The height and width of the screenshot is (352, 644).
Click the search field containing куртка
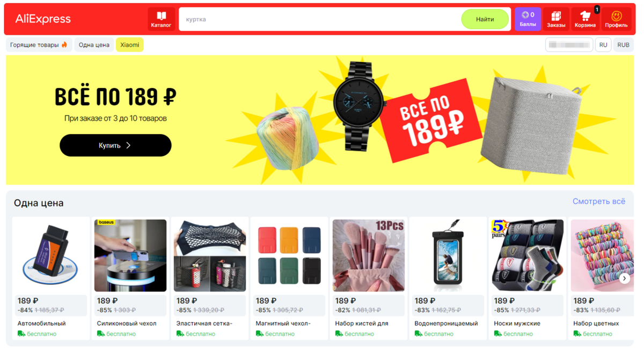320,19
